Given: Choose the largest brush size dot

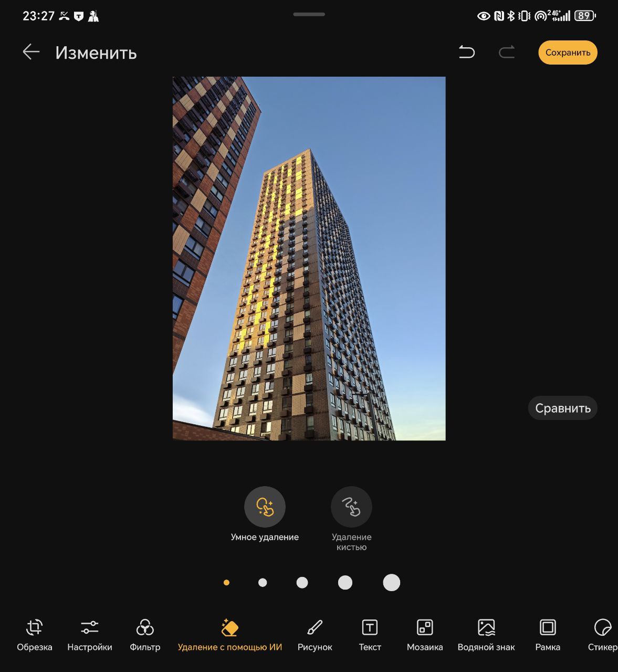Looking at the screenshot, I should pos(392,582).
